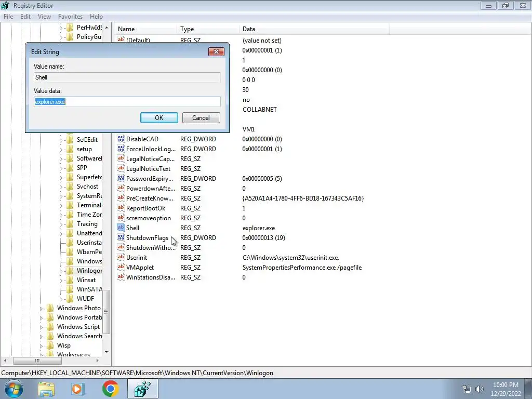Click the ReportBootOk string icon
The image size is (532, 399).
click(121, 208)
